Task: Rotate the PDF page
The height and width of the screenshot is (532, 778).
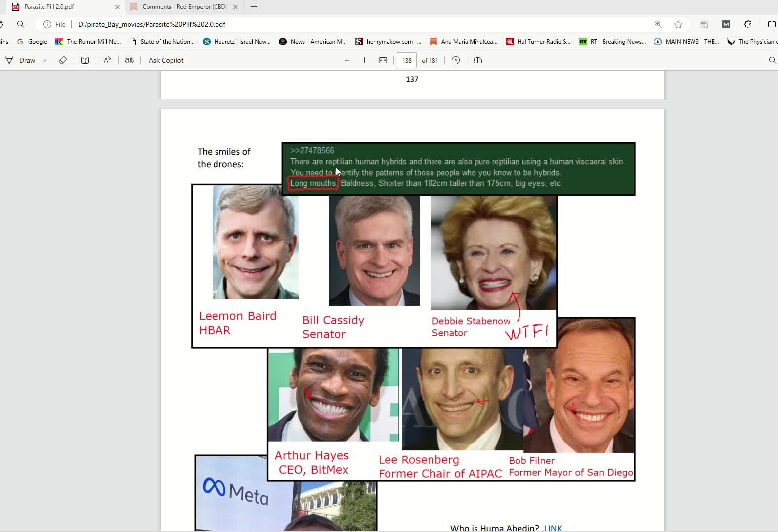Action: pos(456,60)
